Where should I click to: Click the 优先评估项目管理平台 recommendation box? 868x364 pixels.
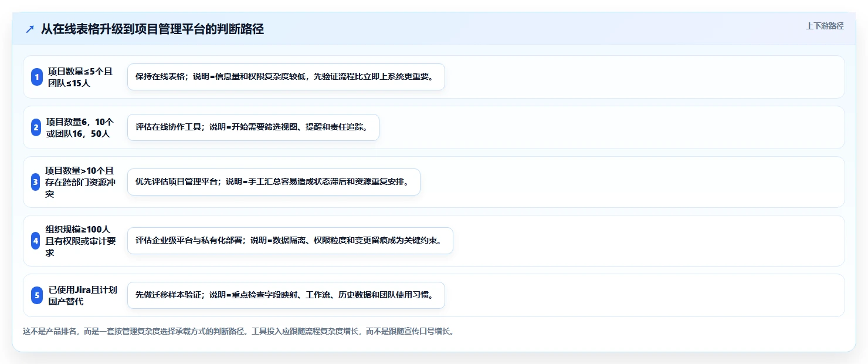click(274, 182)
